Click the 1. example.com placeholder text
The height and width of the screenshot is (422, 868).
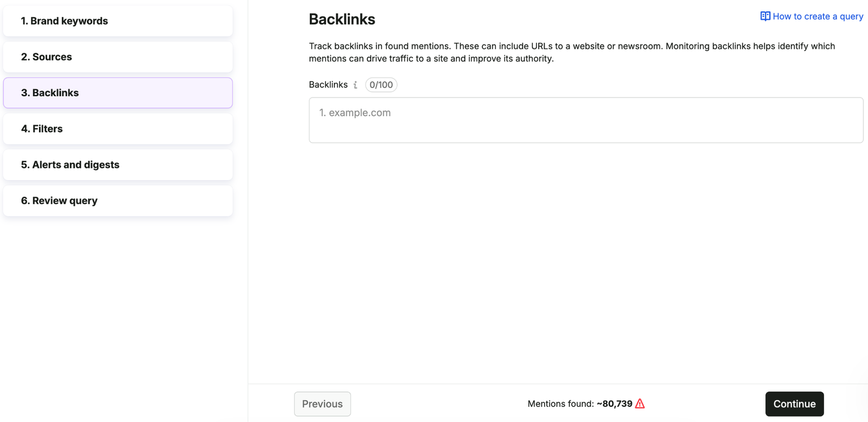355,113
